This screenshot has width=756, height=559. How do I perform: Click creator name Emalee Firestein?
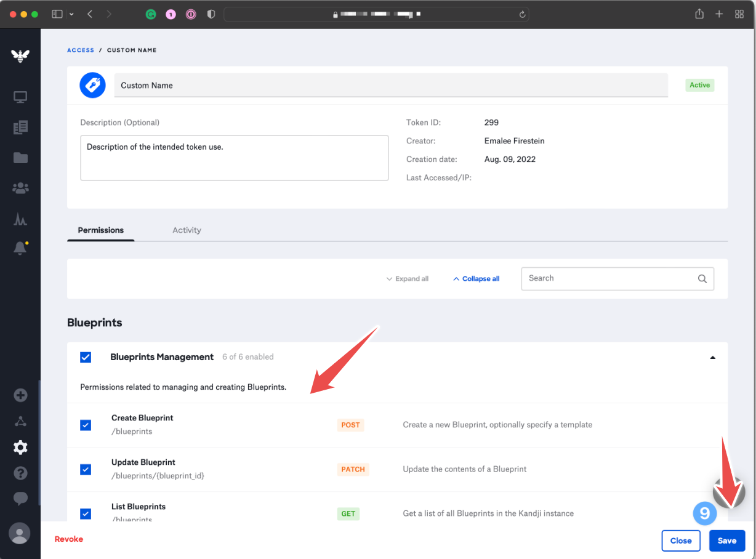coord(515,141)
